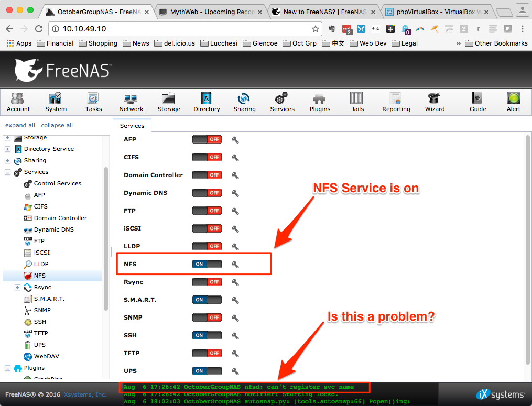Expand the Storage tree node
The width and height of the screenshot is (532, 406).
coord(7,138)
